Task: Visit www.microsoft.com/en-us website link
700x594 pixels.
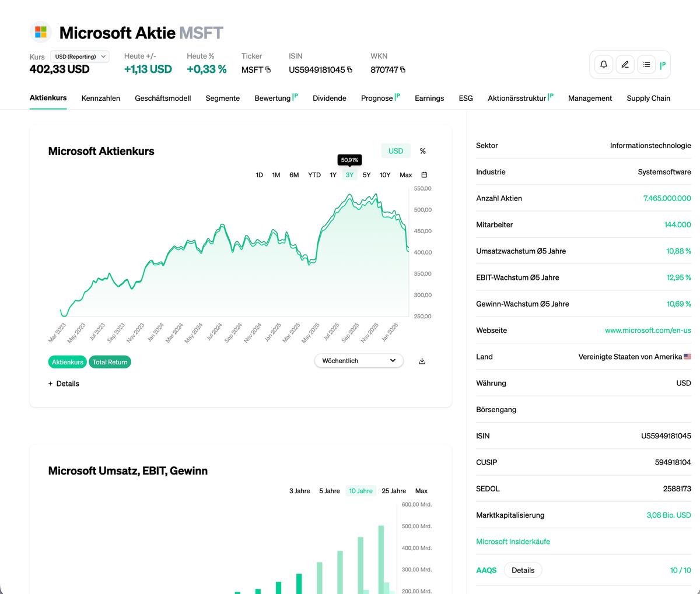Action: pos(647,330)
